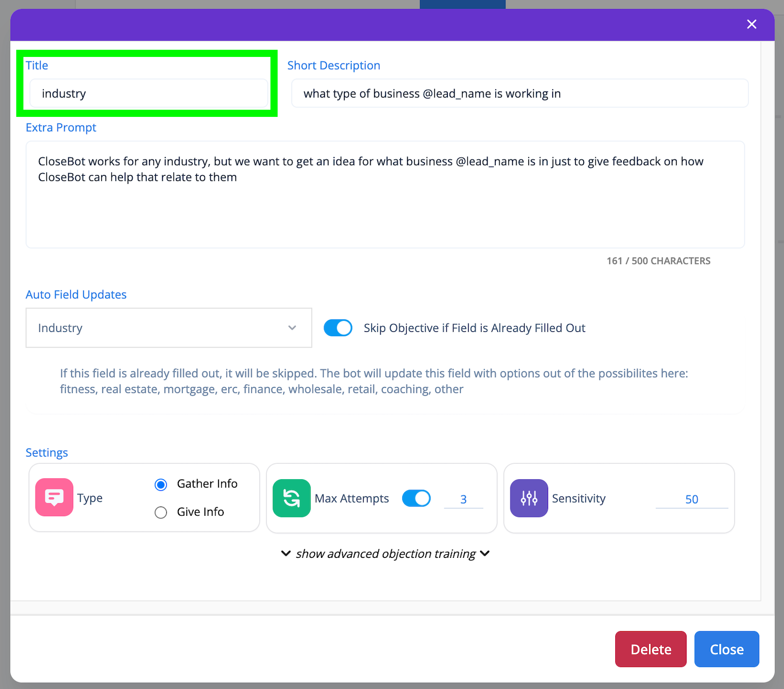Click the Sensitivity label text
The width and height of the screenshot is (784, 689).
[x=579, y=498]
